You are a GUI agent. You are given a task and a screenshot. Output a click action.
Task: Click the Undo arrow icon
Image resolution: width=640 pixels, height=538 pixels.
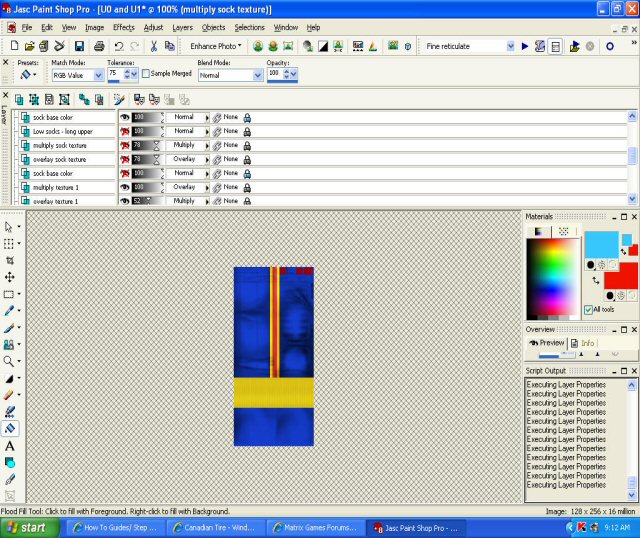click(x=120, y=46)
